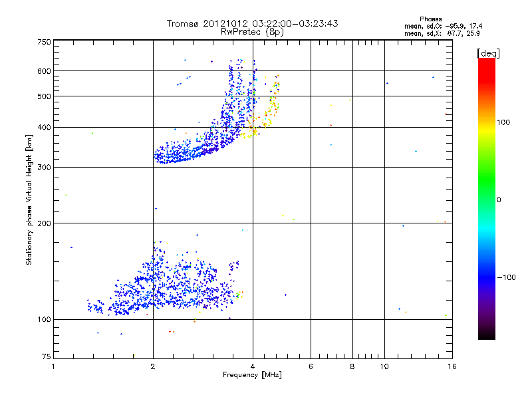Click the y-axis label '500'
532x399 pixels.
pyautogui.click(x=44, y=96)
